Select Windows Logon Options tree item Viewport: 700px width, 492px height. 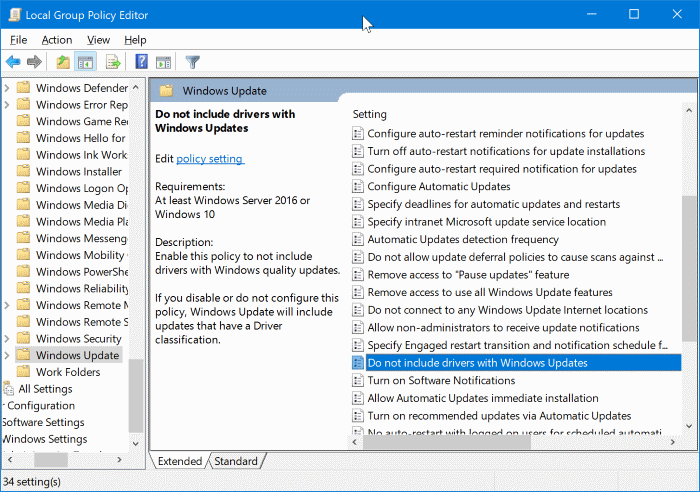[82, 188]
